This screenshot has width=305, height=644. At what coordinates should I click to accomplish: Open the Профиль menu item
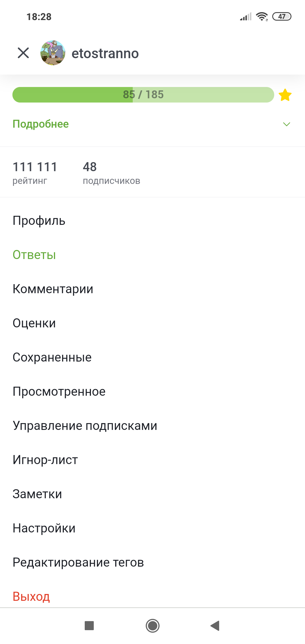[x=39, y=221]
